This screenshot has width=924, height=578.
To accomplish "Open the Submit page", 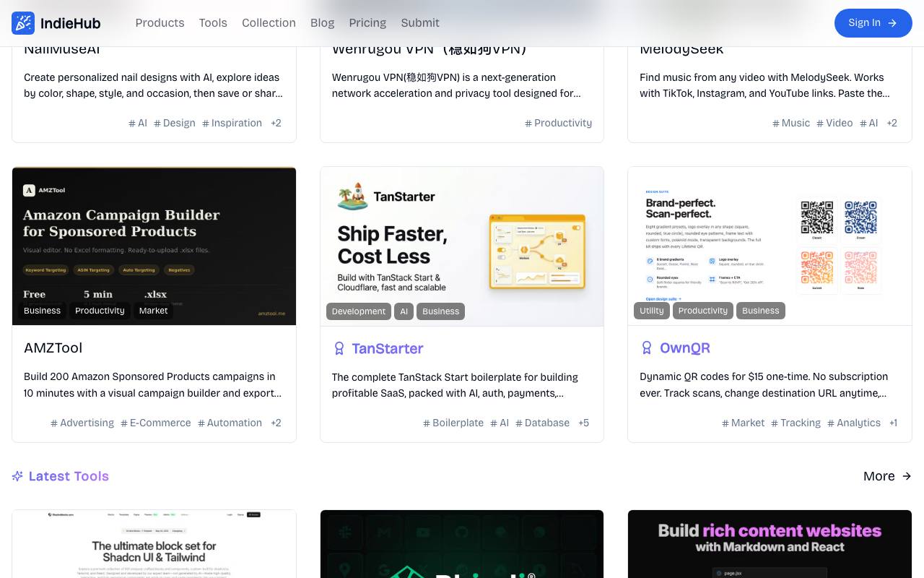I will [x=420, y=23].
